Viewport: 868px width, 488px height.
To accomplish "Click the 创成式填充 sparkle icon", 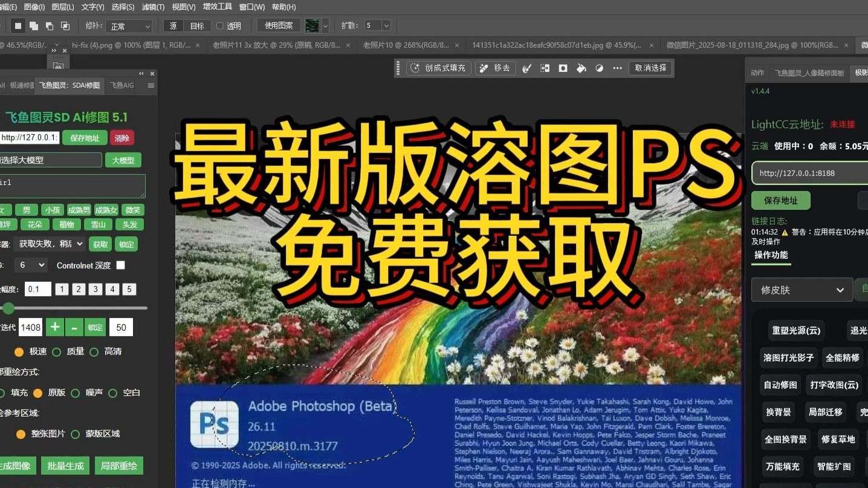I will (415, 68).
